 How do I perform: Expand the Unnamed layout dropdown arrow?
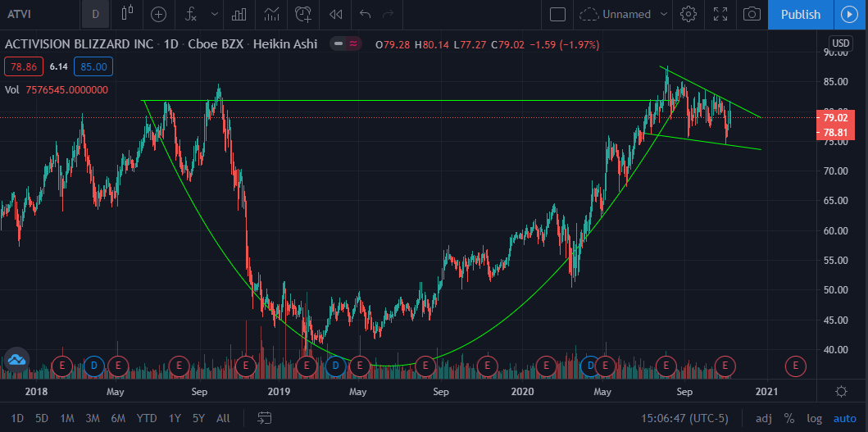pyautogui.click(x=664, y=14)
